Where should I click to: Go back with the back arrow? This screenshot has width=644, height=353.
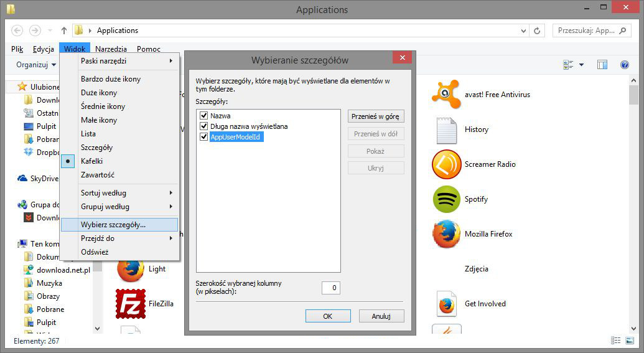17,31
